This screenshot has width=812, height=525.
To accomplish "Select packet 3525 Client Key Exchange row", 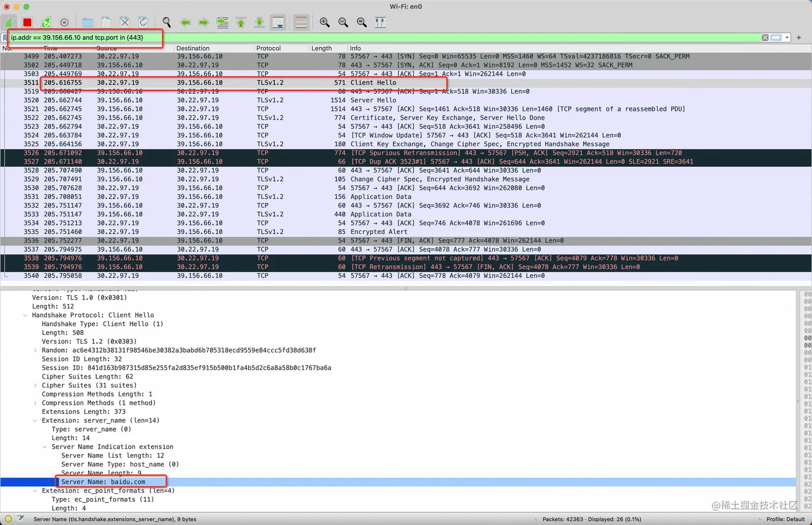I will (x=405, y=144).
